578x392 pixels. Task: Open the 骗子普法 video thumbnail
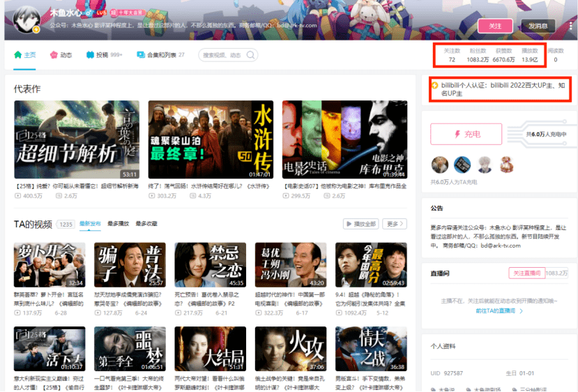(x=130, y=265)
